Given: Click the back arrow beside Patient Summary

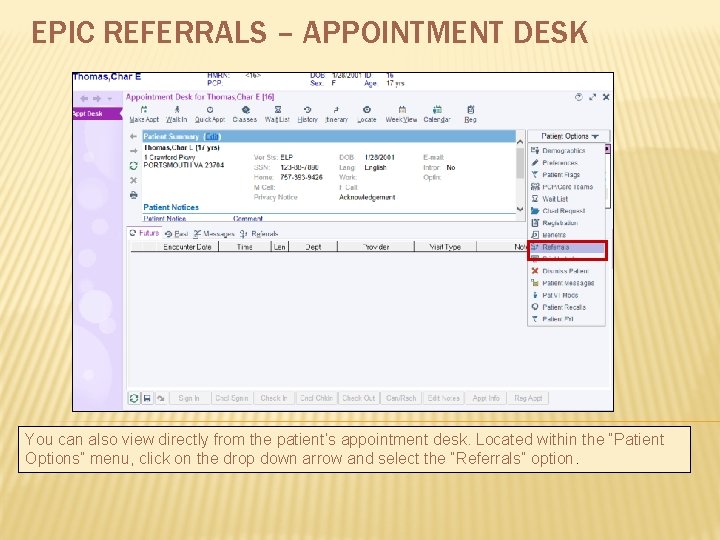Looking at the screenshot, I should [133, 136].
